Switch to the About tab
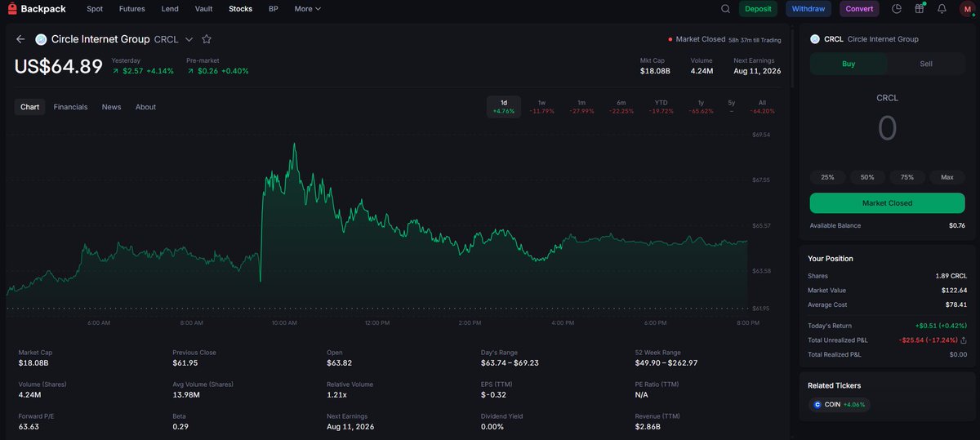The width and height of the screenshot is (980, 440). (145, 107)
